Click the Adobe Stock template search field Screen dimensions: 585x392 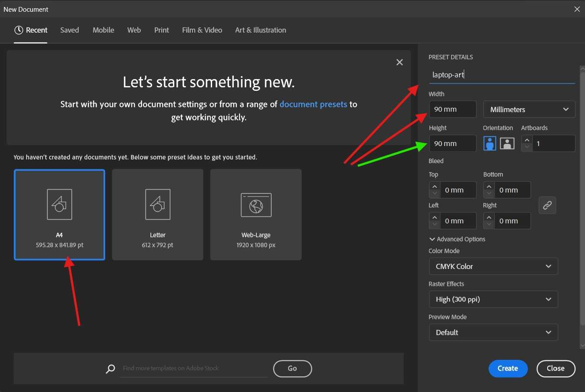(x=193, y=369)
